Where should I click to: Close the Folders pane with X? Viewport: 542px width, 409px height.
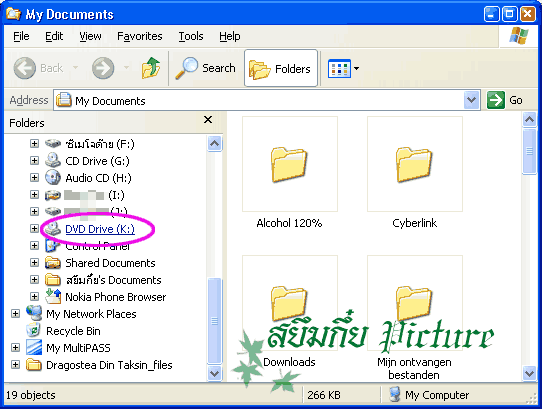tap(208, 120)
